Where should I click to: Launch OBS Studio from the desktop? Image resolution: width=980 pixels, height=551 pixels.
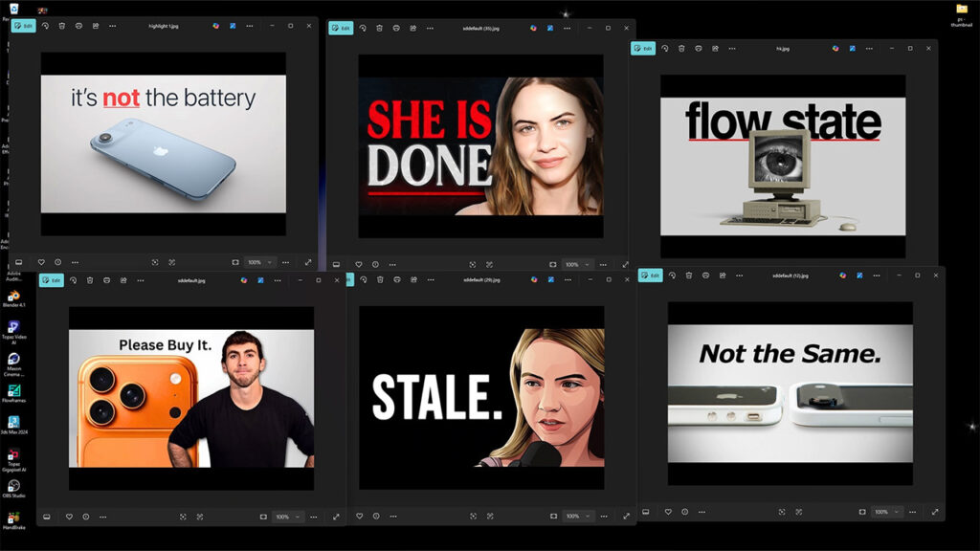[13, 487]
